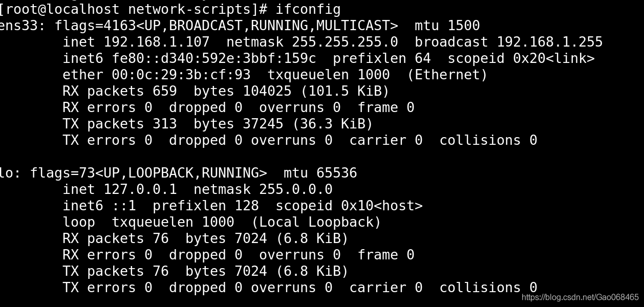Click the RX packets 659 text
This screenshot has width=644, height=307.
(x=120, y=91)
